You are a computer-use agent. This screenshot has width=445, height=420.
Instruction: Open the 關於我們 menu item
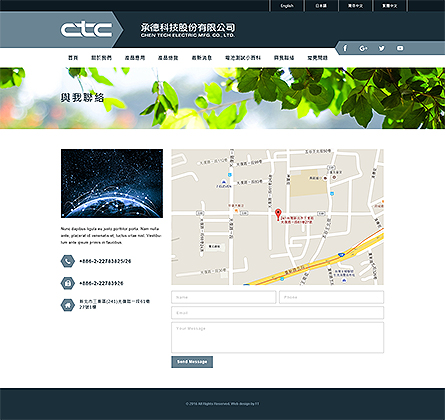(x=101, y=58)
